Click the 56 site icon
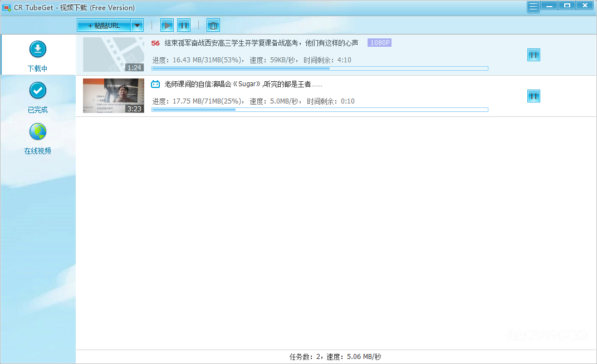Screen dimensions: 597x364 coord(155,43)
